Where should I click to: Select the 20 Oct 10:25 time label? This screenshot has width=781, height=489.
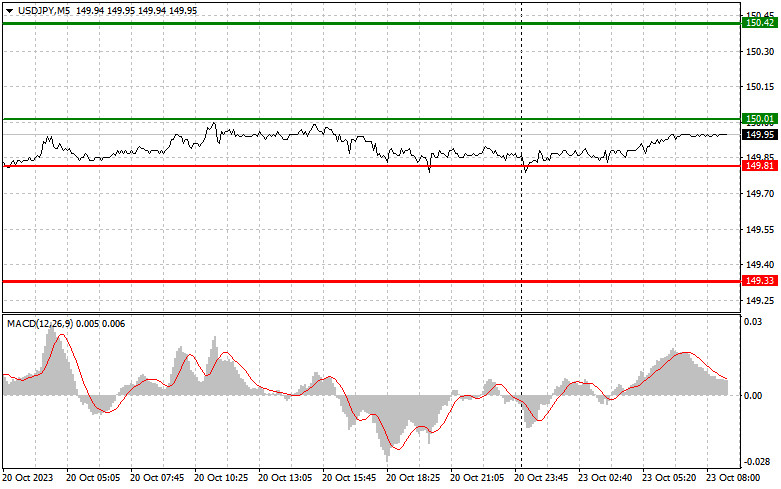(x=221, y=478)
